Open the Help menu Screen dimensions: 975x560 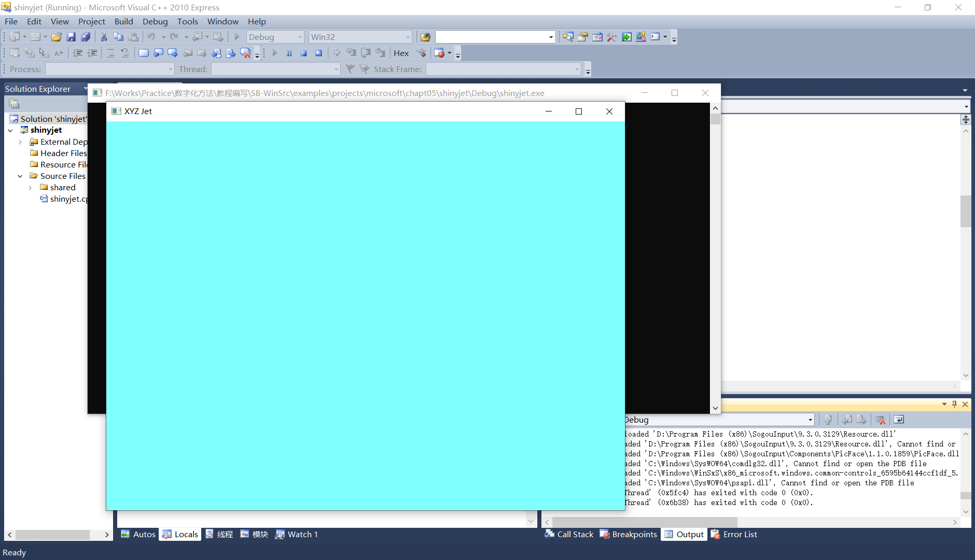pyautogui.click(x=257, y=21)
